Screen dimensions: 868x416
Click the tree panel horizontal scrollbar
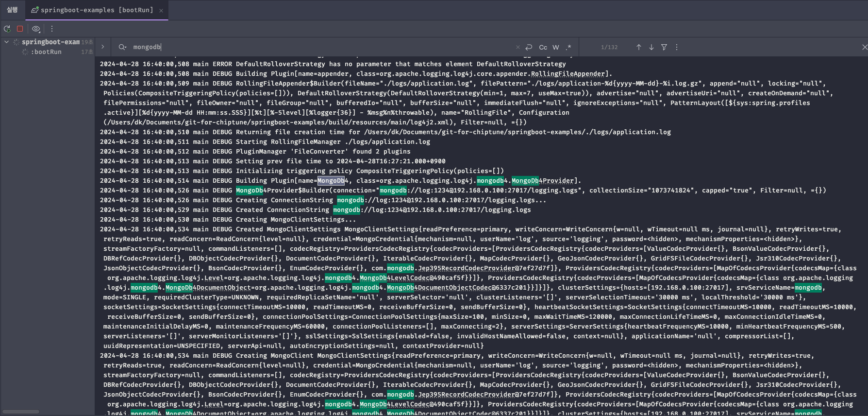21,412
